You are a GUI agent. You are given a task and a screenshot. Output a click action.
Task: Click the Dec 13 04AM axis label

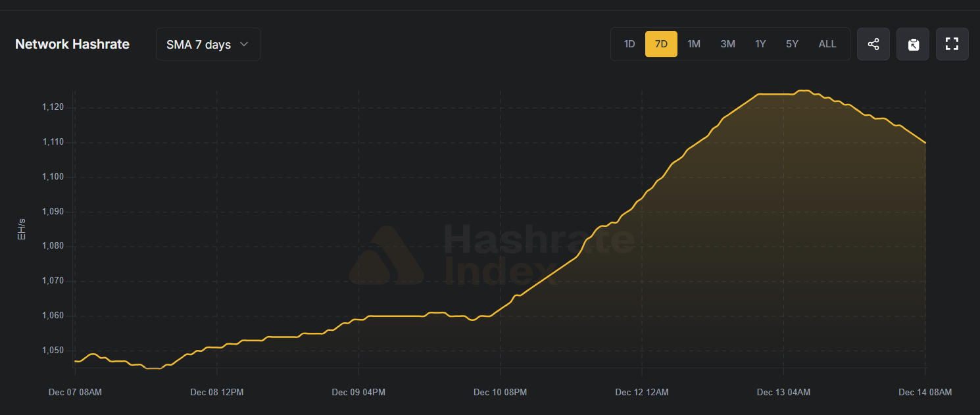click(x=783, y=393)
